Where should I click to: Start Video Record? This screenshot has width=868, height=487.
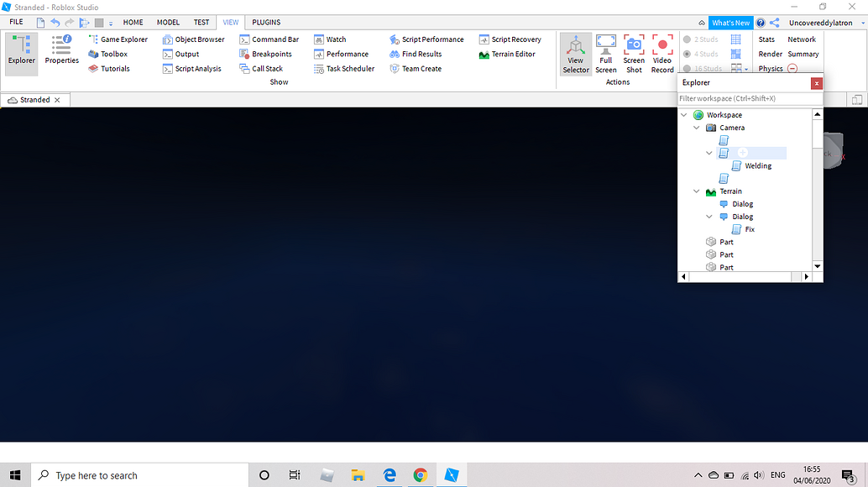click(662, 55)
